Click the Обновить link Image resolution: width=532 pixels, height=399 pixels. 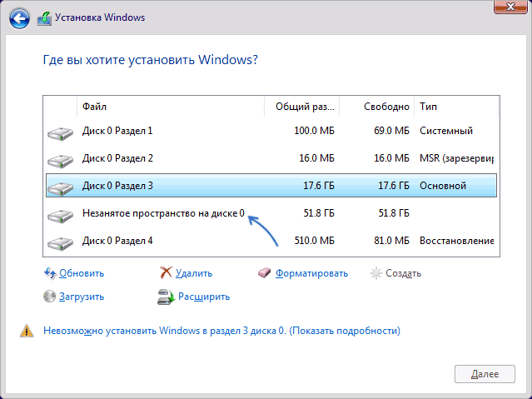coord(82,272)
